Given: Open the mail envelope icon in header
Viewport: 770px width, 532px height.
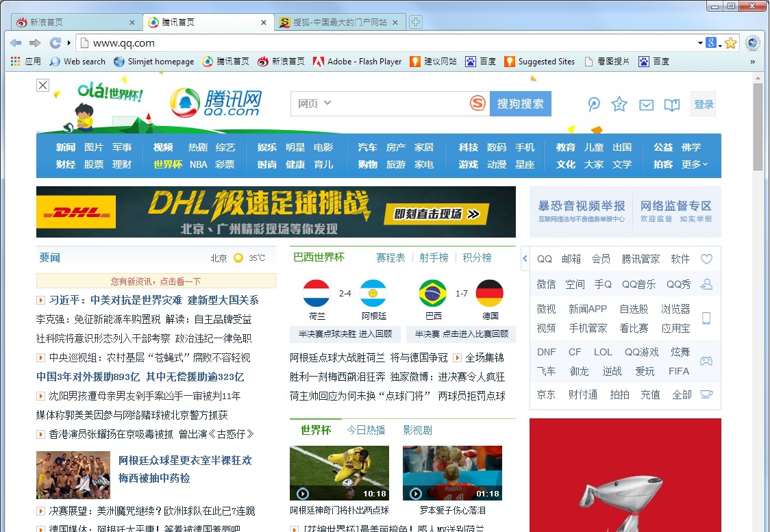Looking at the screenshot, I should (x=646, y=105).
